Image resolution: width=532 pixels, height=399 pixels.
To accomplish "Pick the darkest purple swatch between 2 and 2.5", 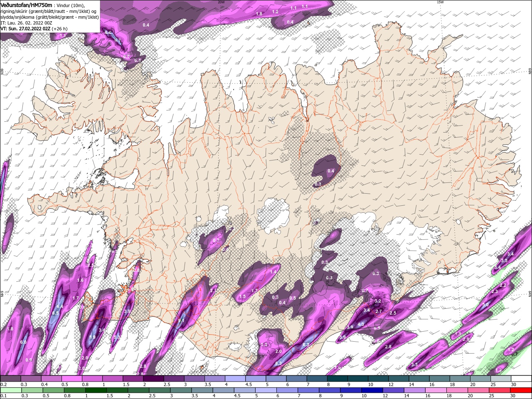I will [x=153, y=379].
